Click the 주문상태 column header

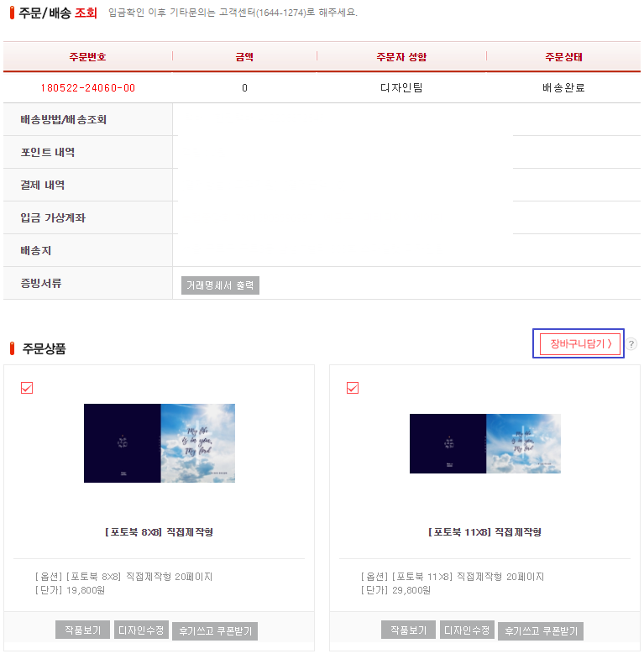point(563,57)
